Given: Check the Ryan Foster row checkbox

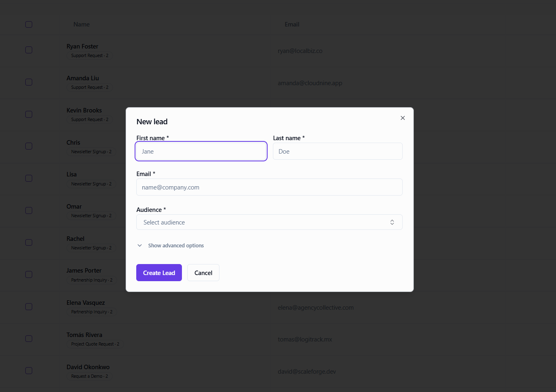Looking at the screenshot, I should [29, 50].
